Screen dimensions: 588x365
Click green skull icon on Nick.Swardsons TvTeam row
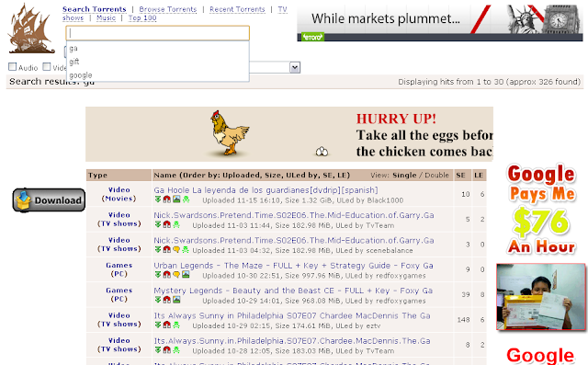[x=176, y=224]
